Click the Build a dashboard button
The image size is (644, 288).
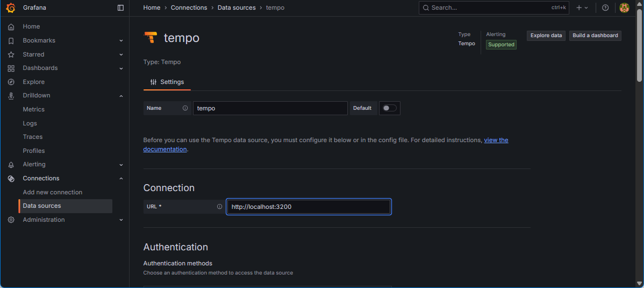pyautogui.click(x=595, y=36)
